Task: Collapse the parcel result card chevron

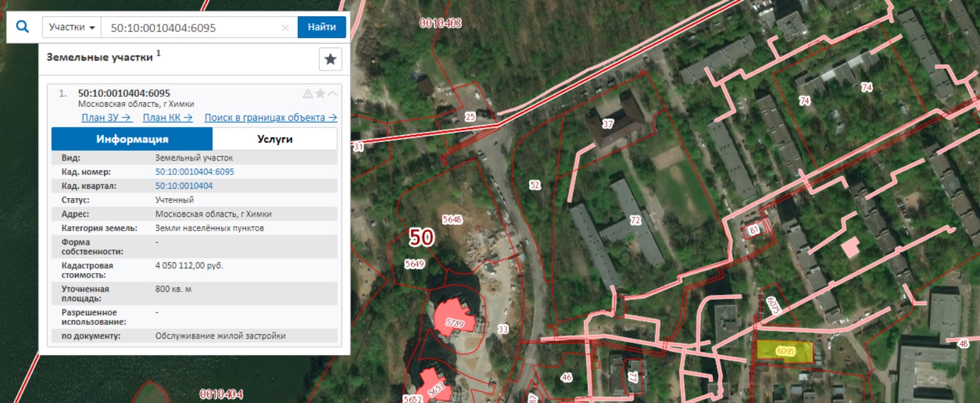Action: (333, 94)
